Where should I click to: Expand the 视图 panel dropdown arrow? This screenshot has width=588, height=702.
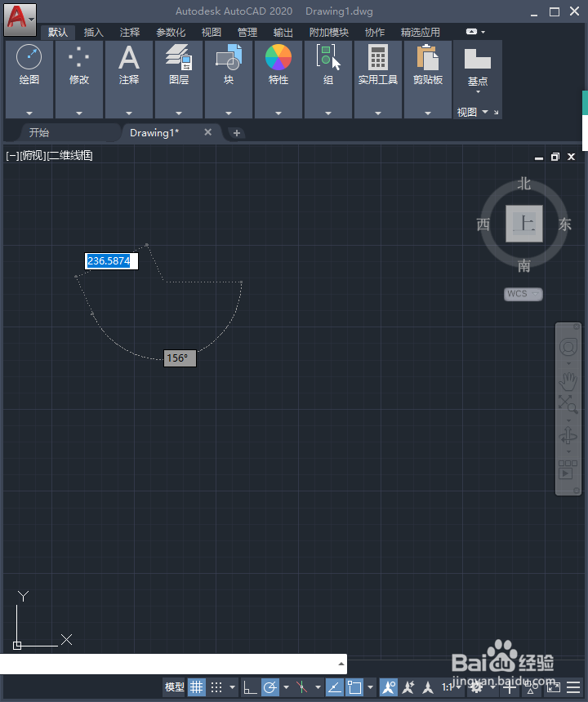coord(485,112)
